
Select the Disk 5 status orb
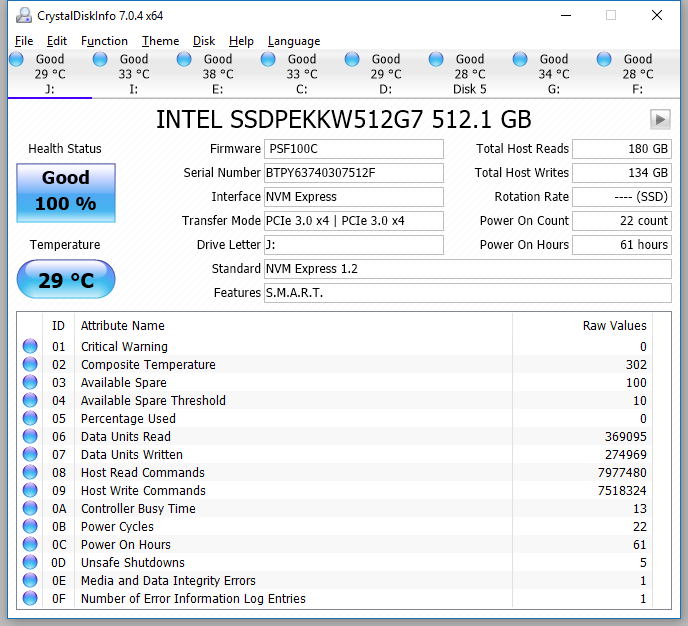point(436,60)
